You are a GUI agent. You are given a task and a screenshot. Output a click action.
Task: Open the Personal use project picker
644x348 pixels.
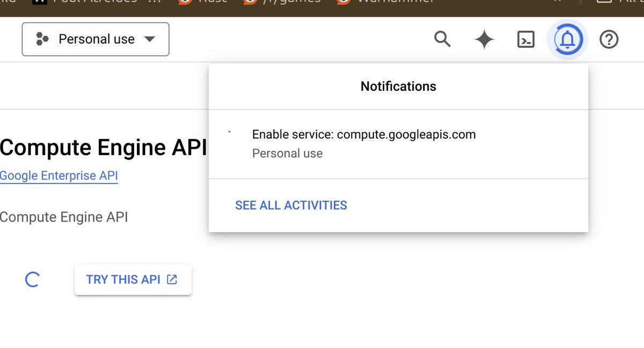coord(96,39)
